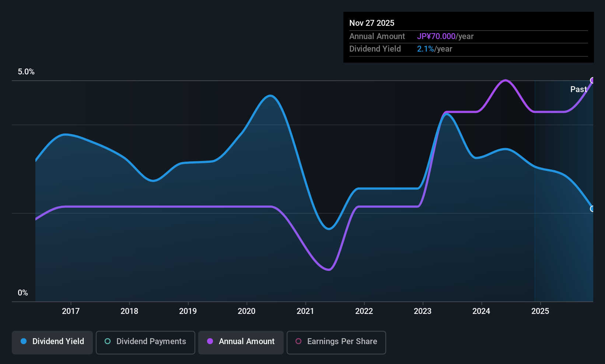Select the 2025 axis label

[540, 311]
